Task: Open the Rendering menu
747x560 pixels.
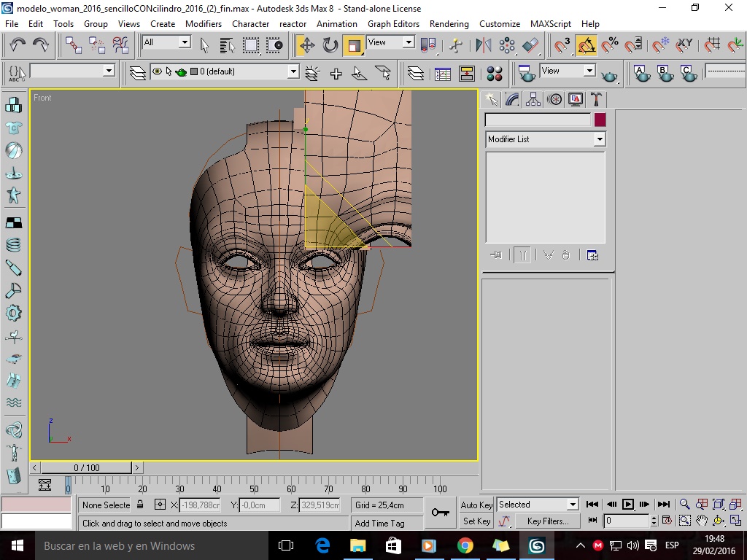Action: pyautogui.click(x=449, y=24)
